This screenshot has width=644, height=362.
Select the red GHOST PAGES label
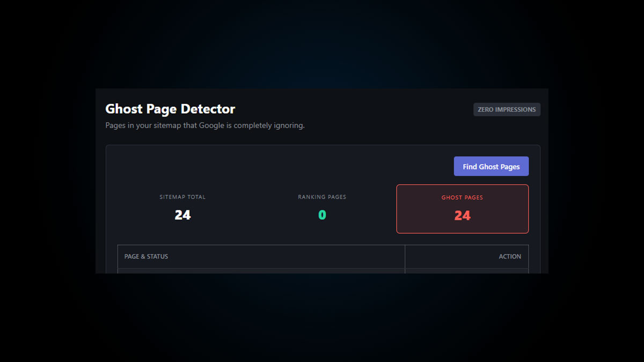coord(462,197)
